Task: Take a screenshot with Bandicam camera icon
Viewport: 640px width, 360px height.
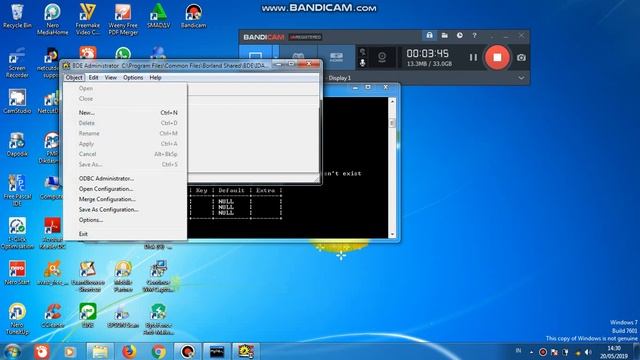Action: click(x=521, y=58)
